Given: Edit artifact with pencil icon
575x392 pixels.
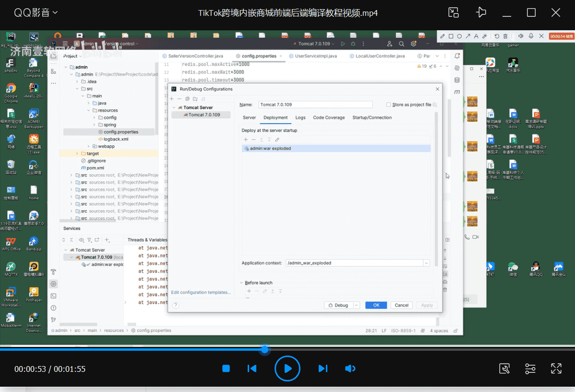Looking at the screenshot, I should [277, 140].
